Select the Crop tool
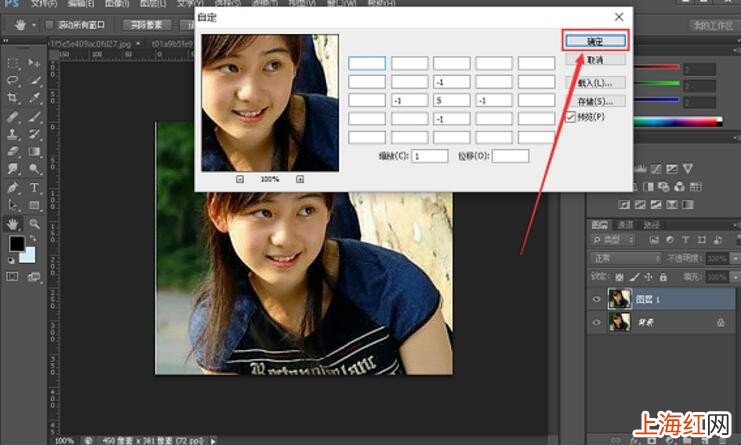This screenshot has width=741, height=445. (x=13, y=98)
